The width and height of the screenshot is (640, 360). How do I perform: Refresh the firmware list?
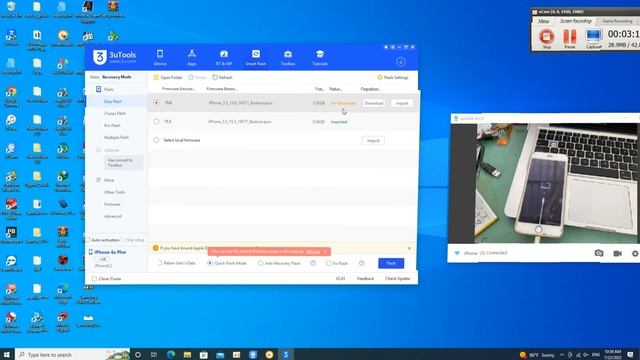[x=222, y=77]
